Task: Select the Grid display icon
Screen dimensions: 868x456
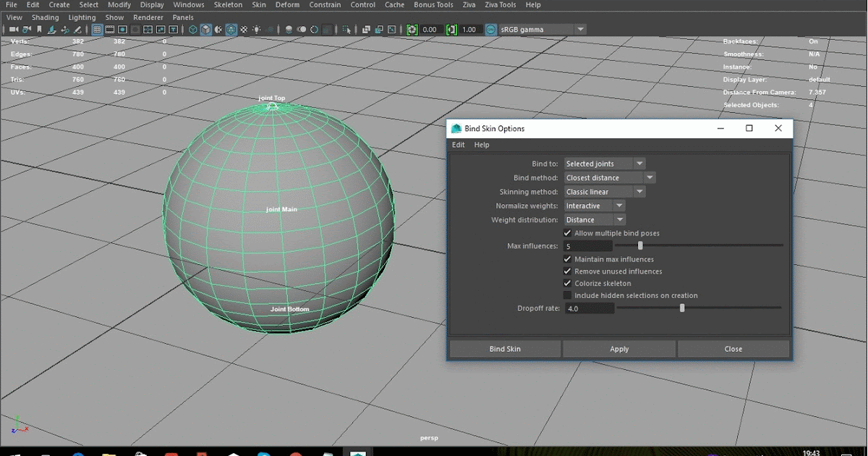Action: [97, 30]
